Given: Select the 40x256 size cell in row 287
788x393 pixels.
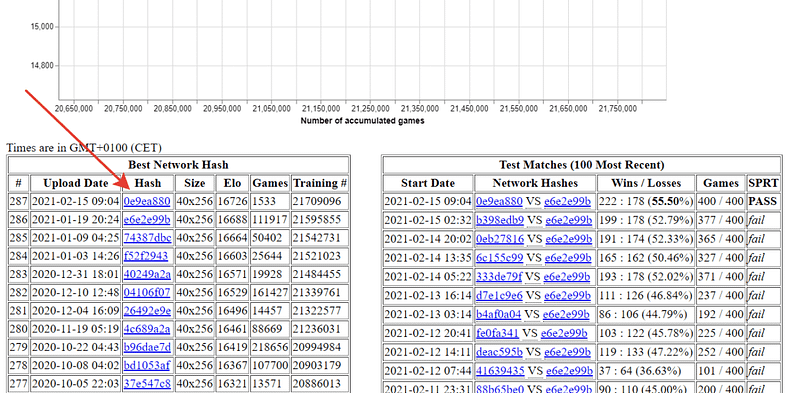Looking at the screenshot, I should (194, 202).
